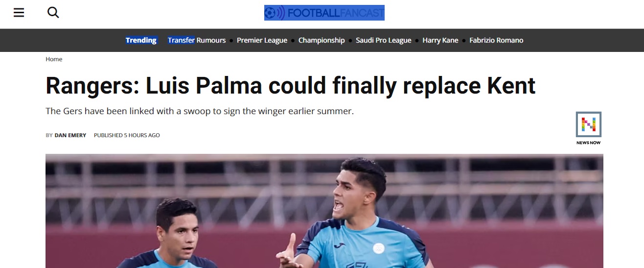Open Saudi Pro League topic
The height and width of the screenshot is (268, 644).
384,40
